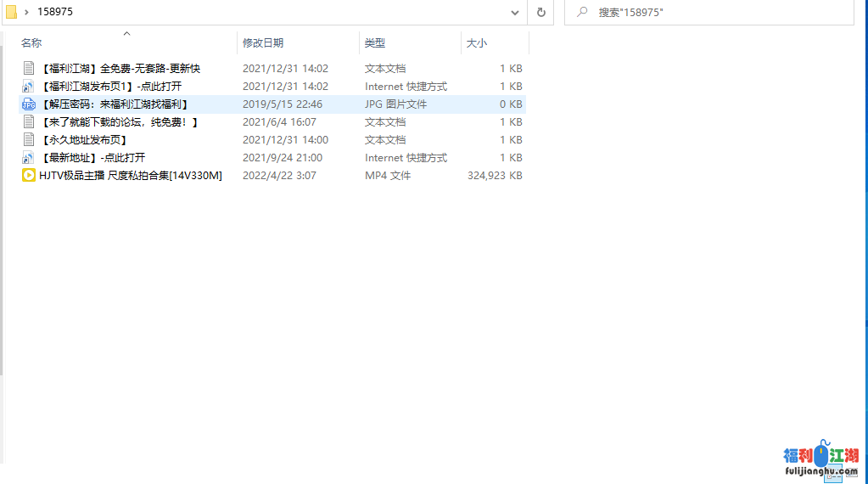Screen dimensions: 868x484
Task: Select the 【永久地址发布页】 file name
Action: (84, 140)
